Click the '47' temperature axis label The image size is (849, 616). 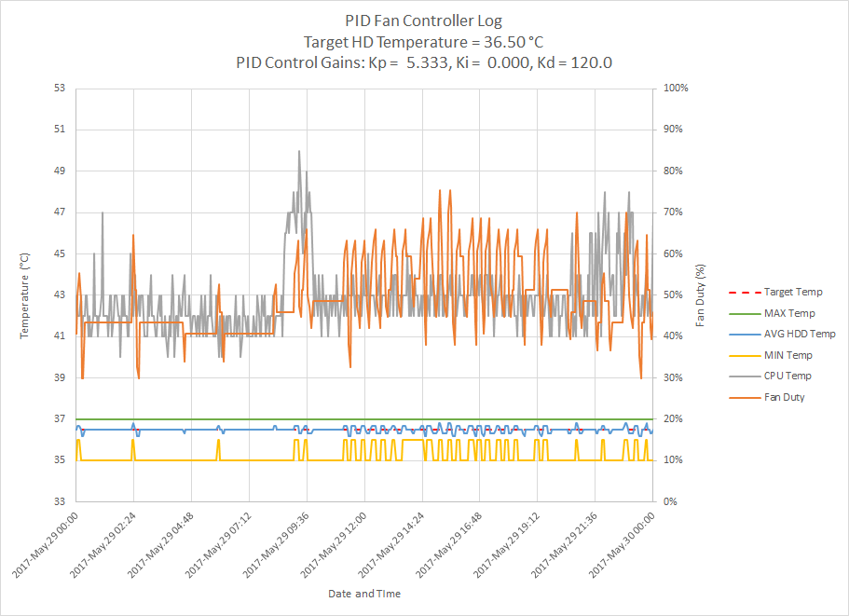[60, 212]
